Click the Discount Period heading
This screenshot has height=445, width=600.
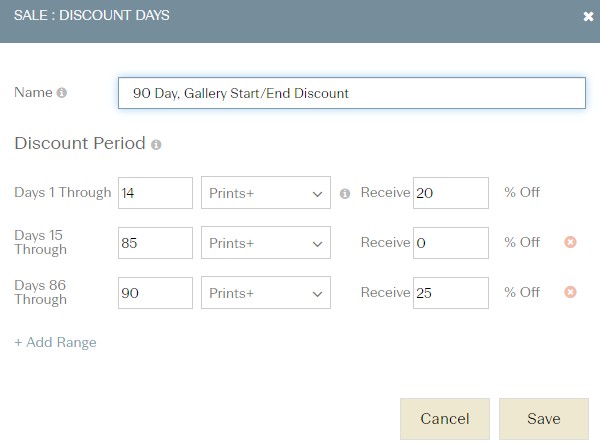click(x=80, y=143)
